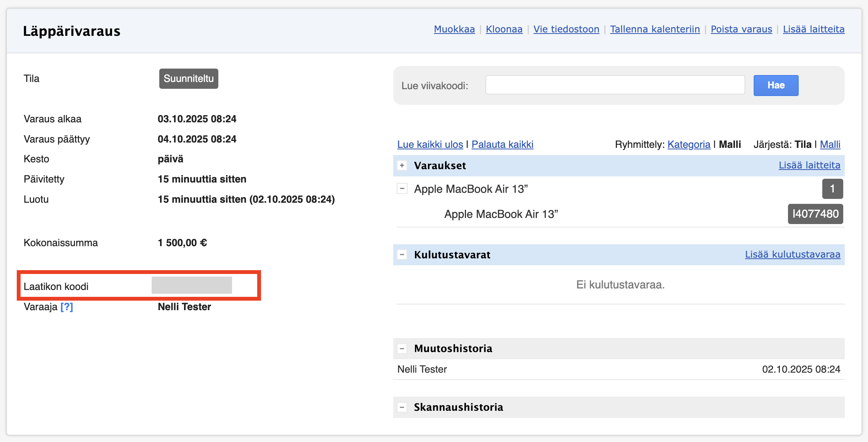868x442 pixels.
Task: Export via Vie tiedostoon link
Action: coord(566,29)
